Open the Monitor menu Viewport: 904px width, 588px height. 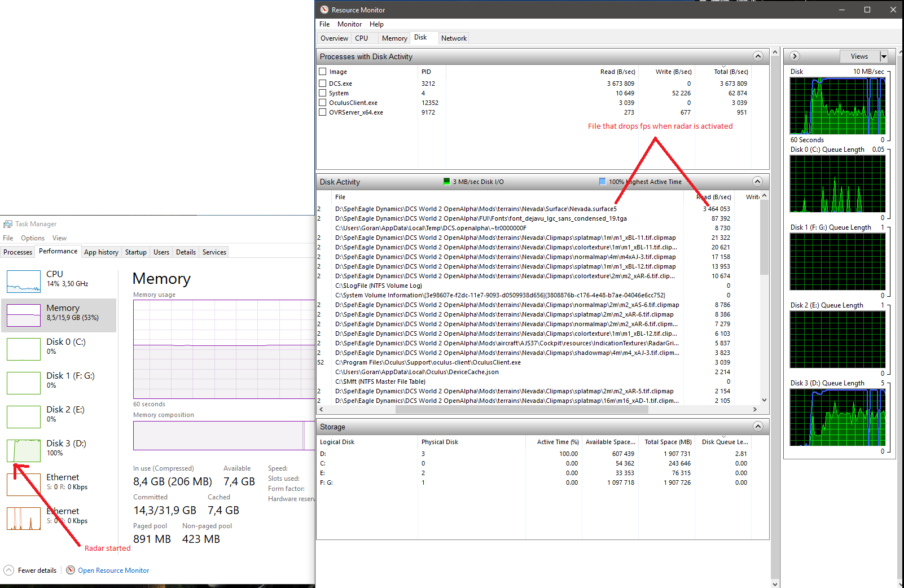[x=349, y=24]
